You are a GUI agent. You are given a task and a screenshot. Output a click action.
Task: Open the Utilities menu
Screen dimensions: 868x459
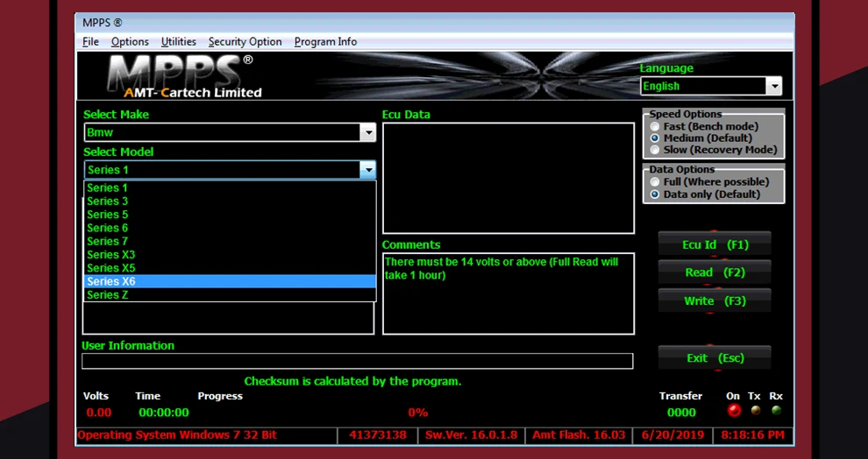coord(178,41)
